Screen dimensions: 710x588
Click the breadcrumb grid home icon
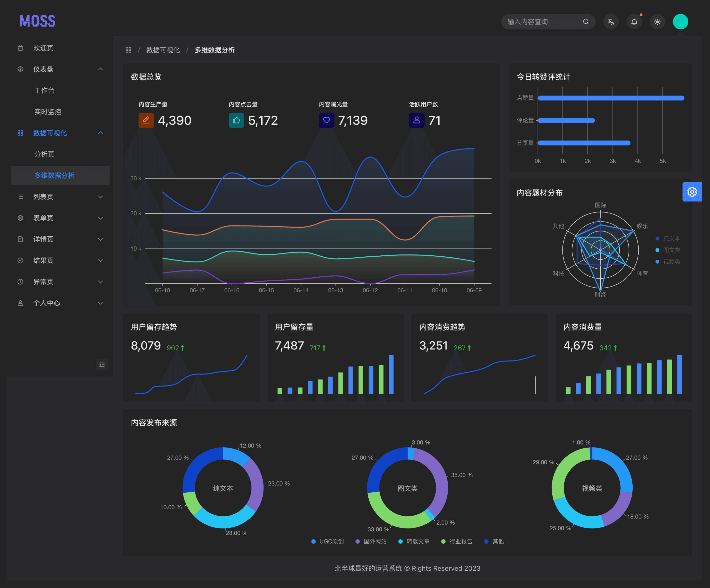(128, 50)
